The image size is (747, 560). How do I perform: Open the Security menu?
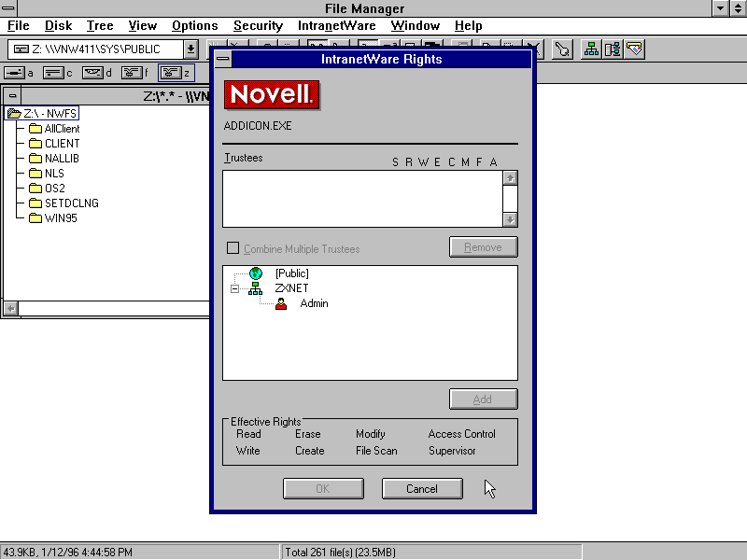click(x=259, y=26)
